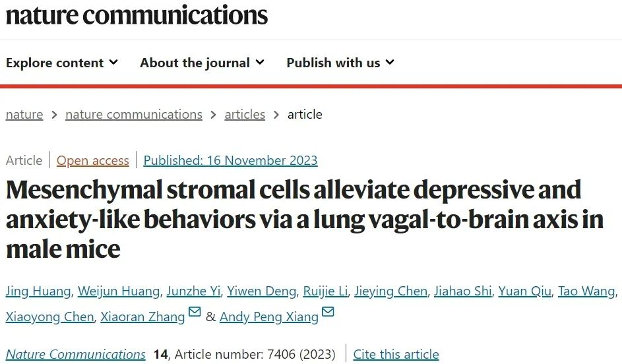
Task: Open the Publish with us dropdown
Action: click(340, 63)
